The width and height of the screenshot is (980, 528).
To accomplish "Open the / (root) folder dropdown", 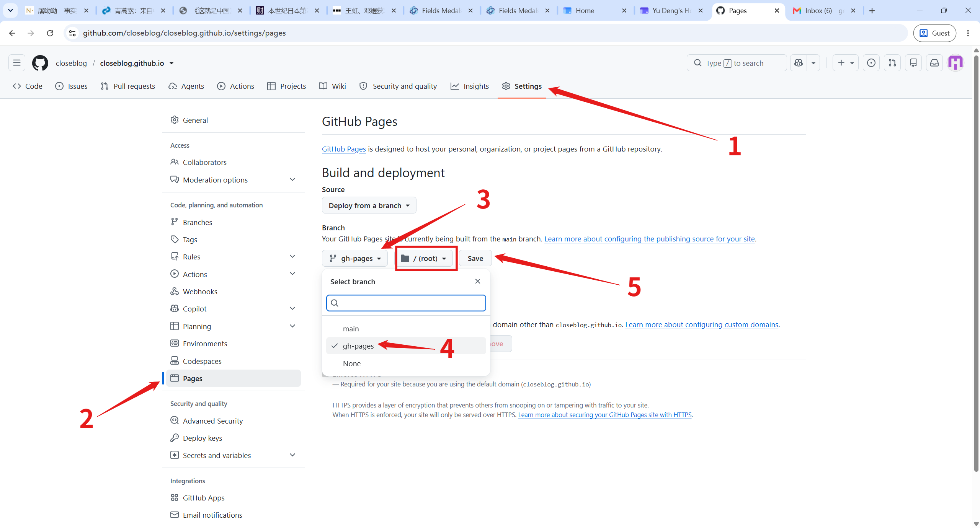I will (424, 258).
